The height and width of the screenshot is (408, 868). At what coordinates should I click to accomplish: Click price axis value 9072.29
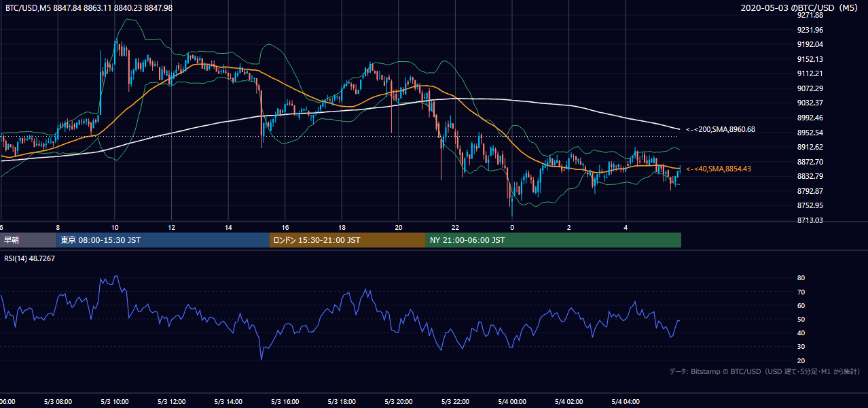(x=810, y=88)
